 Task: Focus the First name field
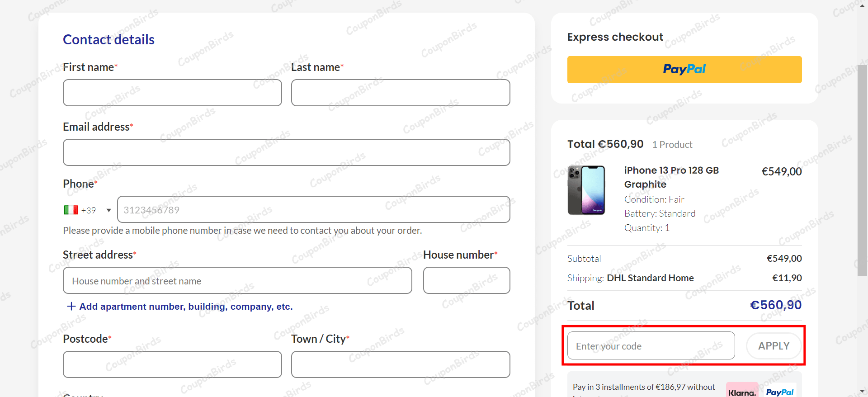172,93
